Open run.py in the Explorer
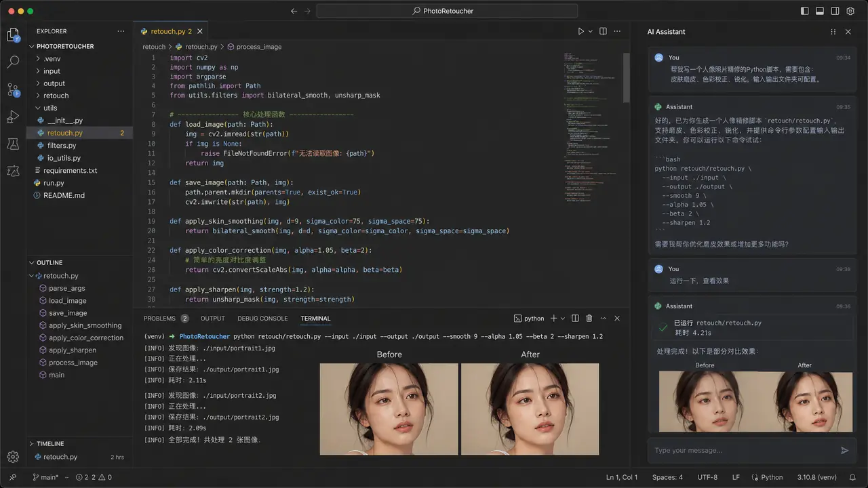This screenshot has height=488, width=868. click(80, 183)
